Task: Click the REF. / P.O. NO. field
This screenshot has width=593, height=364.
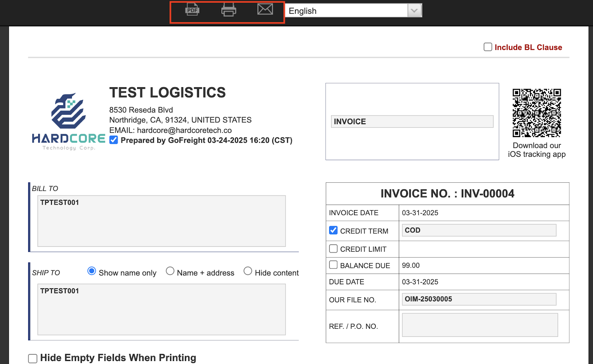Action: point(480,325)
